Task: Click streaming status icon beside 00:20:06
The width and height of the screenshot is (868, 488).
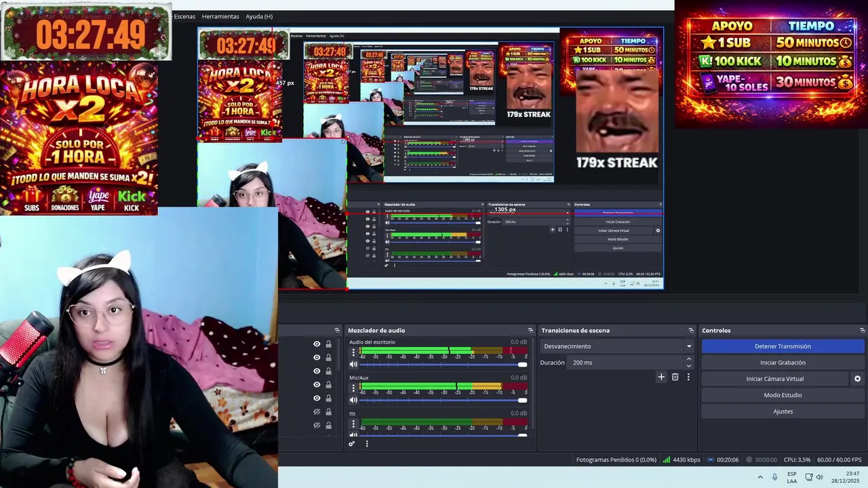Action: coord(710,460)
